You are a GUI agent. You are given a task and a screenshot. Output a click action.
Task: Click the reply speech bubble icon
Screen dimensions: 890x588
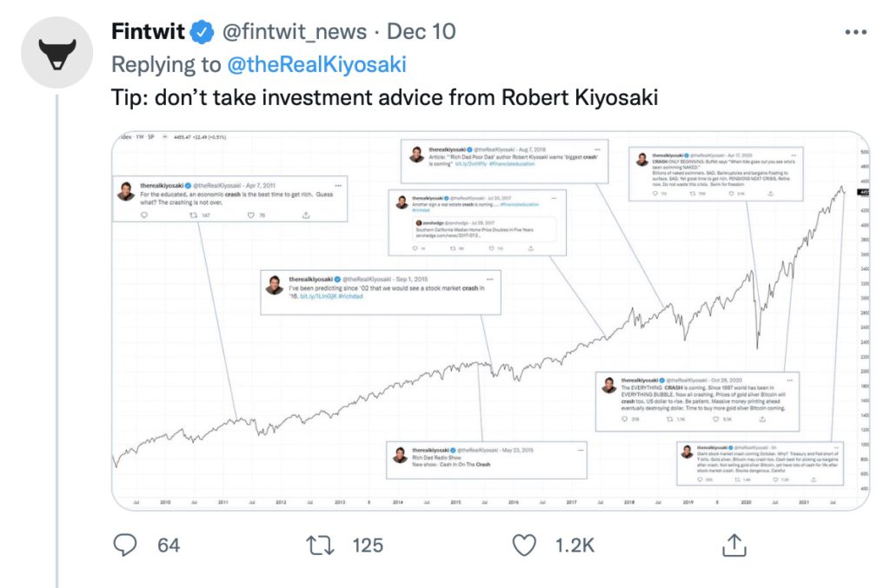click(125, 545)
